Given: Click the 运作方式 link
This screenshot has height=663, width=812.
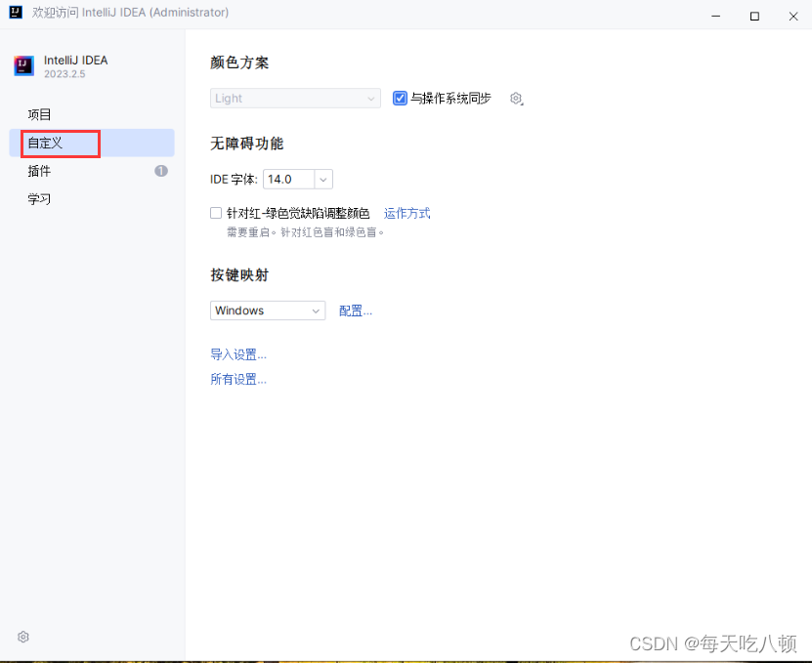Looking at the screenshot, I should tap(407, 213).
